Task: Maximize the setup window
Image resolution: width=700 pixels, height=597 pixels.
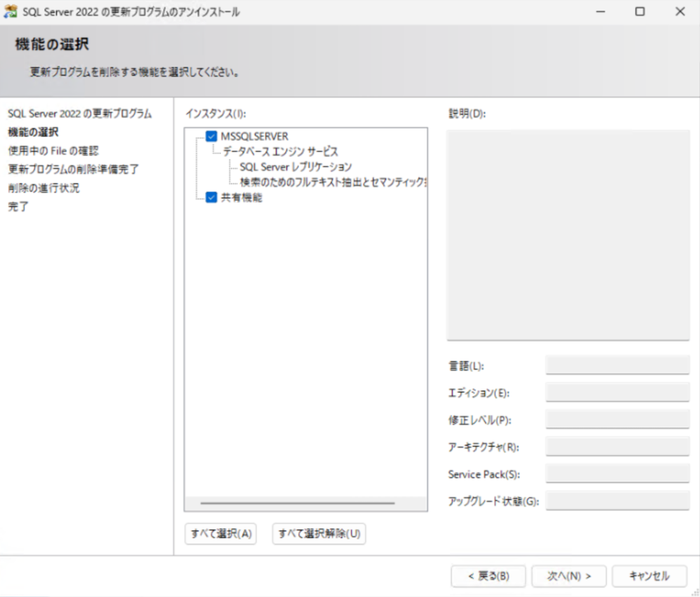Action: click(640, 12)
